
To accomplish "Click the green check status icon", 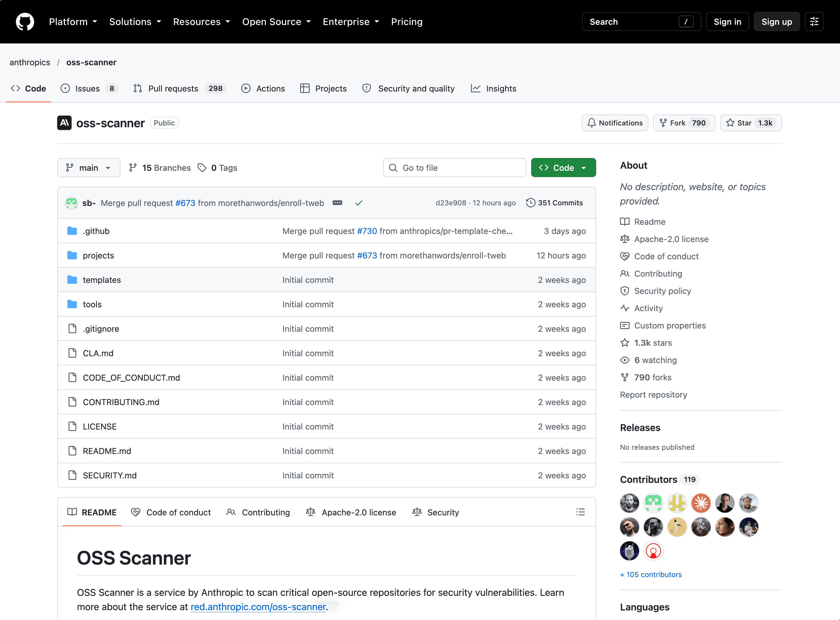I will [x=359, y=203].
